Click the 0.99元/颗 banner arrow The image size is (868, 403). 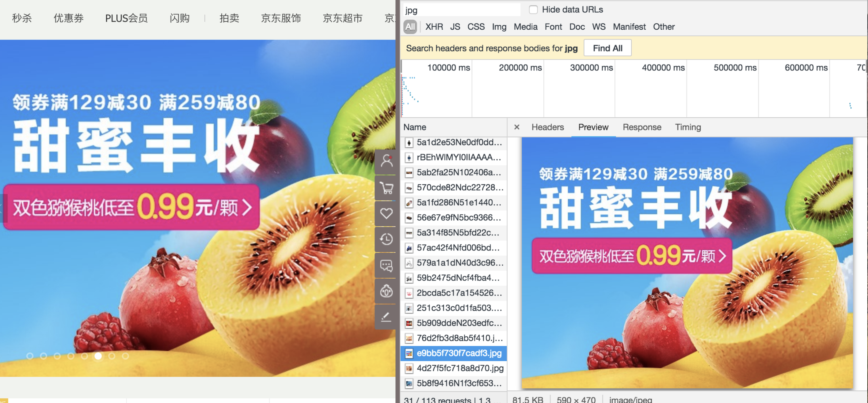tap(247, 207)
